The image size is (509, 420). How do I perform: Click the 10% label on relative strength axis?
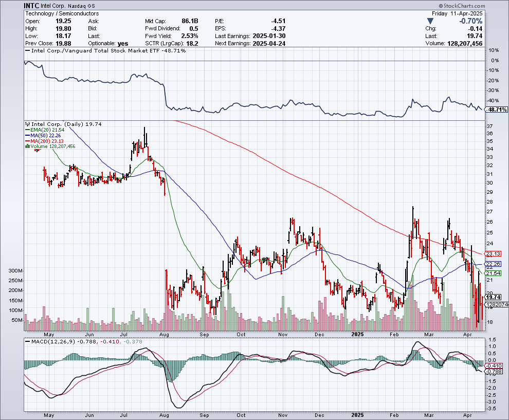pos(494,50)
